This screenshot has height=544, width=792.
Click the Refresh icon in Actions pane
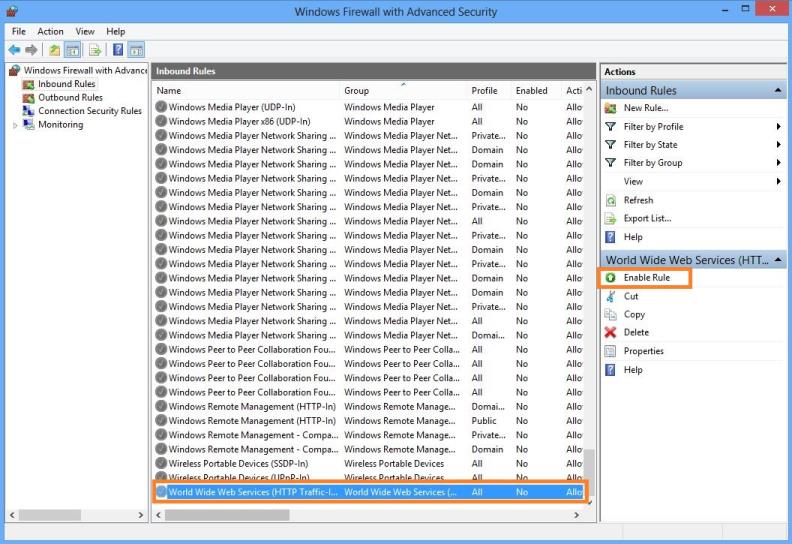611,200
